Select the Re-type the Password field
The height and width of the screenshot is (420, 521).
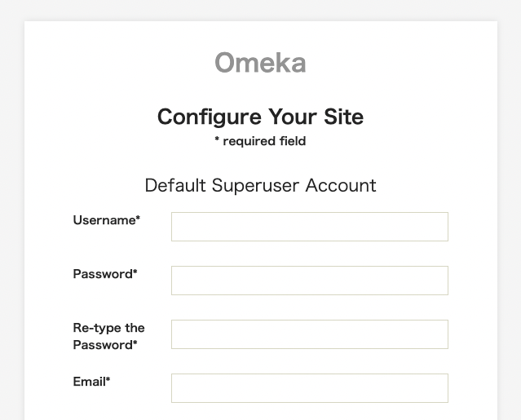(x=309, y=334)
